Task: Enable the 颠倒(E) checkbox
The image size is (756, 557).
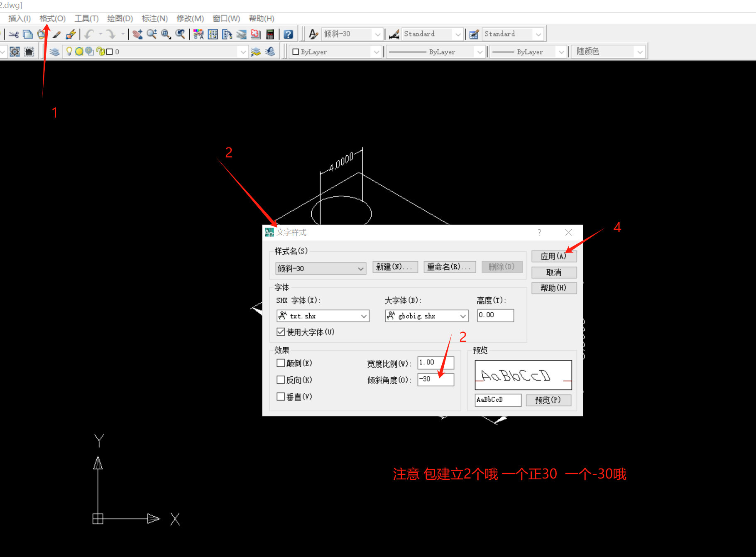Action: (x=281, y=363)
